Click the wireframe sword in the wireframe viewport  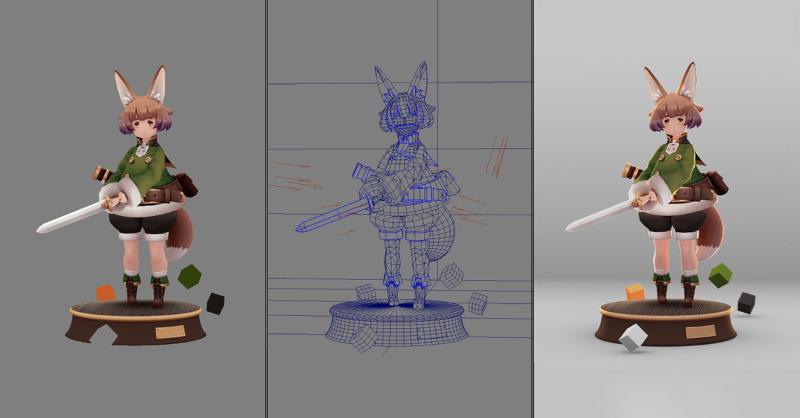[x=334, y=215]
